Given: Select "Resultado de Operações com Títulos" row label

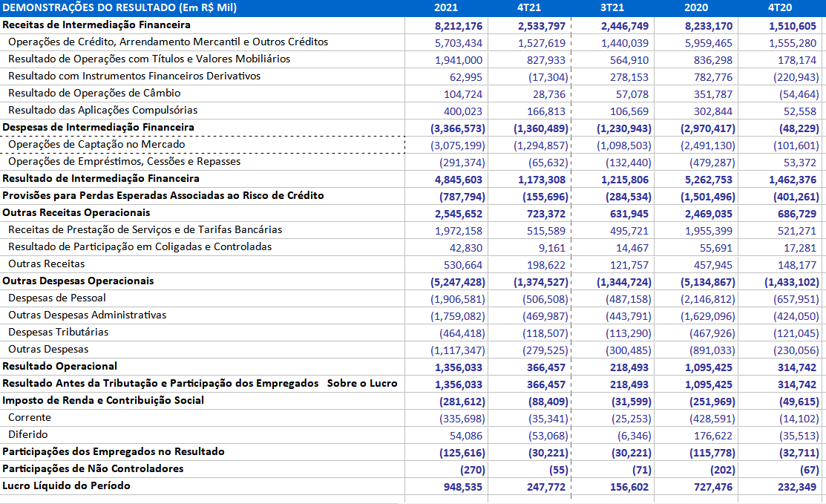Looking at the screenshot, I should 149,59.
